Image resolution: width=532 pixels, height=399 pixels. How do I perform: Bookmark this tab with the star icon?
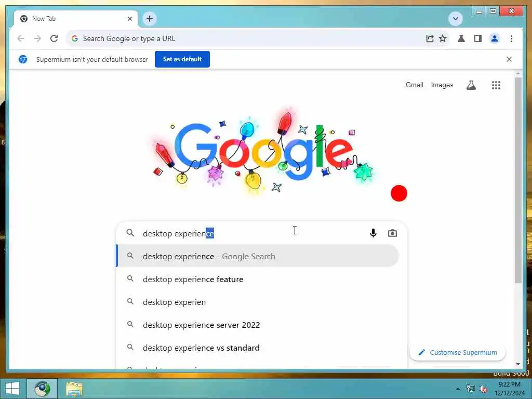click(443, 38)
